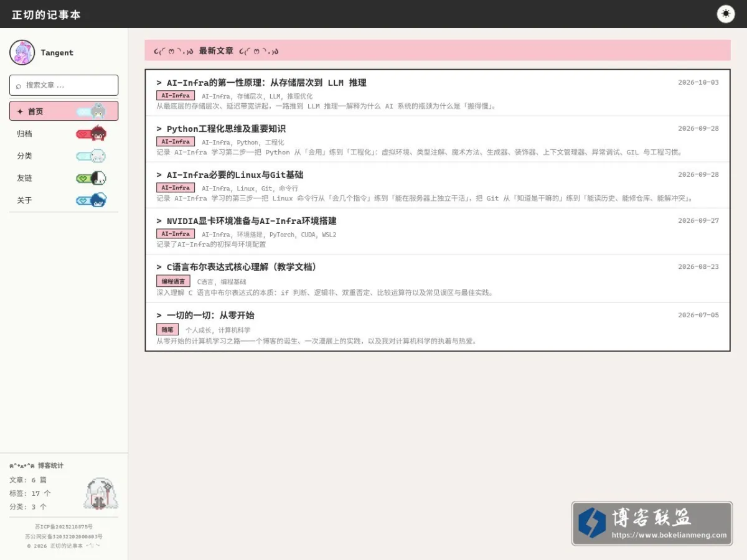Click the 随笔 category badge
Screen dimensions: 747x560
point(167,330)
